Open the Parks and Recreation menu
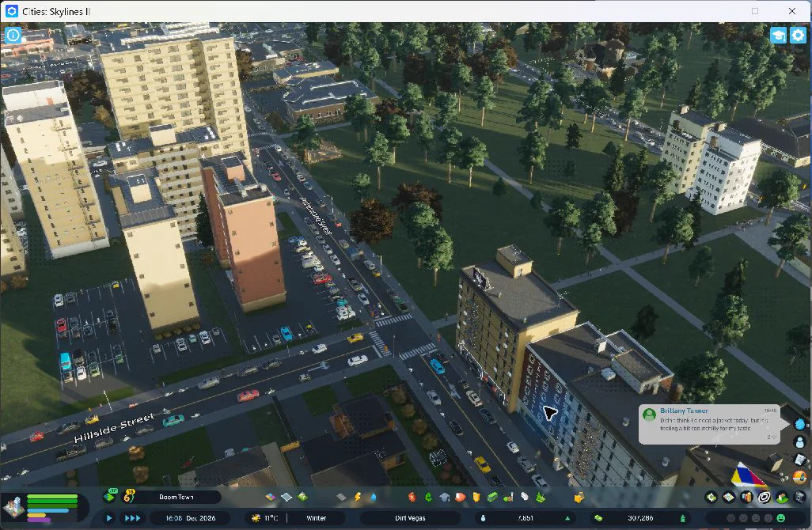Image resolution: width=812 pixels, height=530 pixels. [509, 497]
